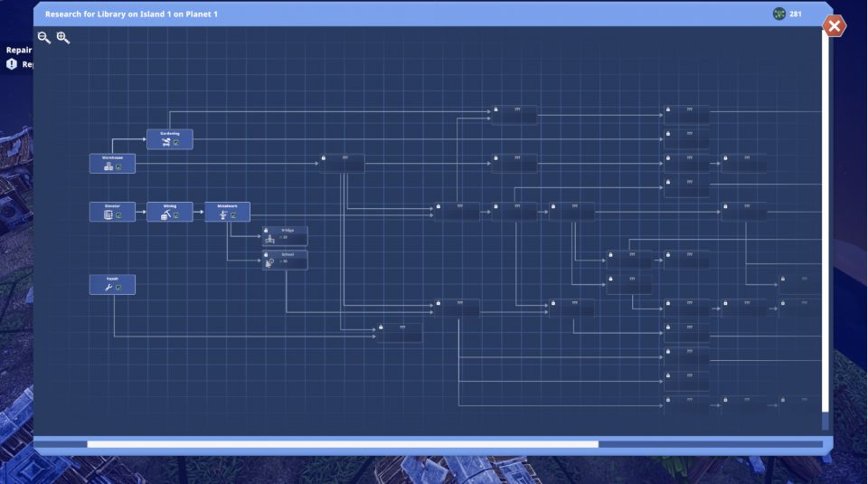
Task: Click the Bridge node lock icon
Action: click(x=266, y=231)
